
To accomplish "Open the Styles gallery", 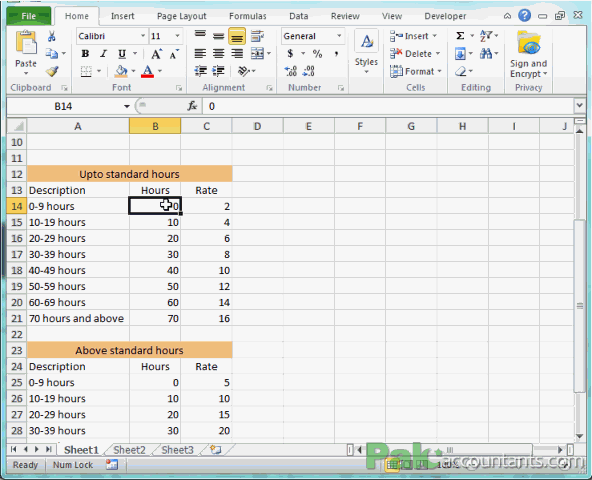I will (x=366, y=53).
